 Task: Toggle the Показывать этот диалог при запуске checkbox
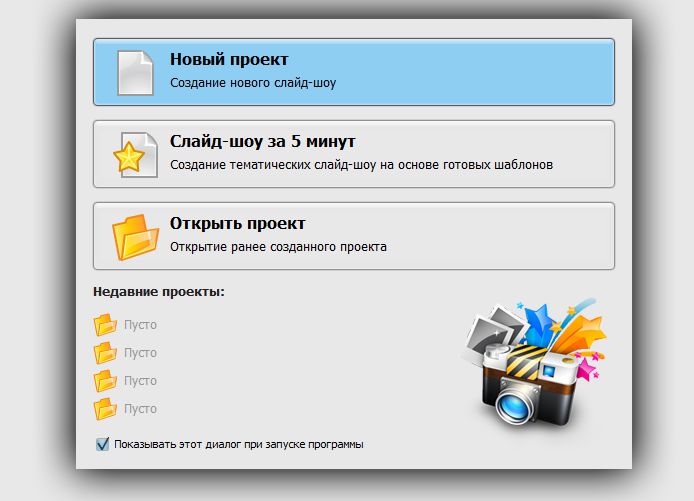pos(102,443)
